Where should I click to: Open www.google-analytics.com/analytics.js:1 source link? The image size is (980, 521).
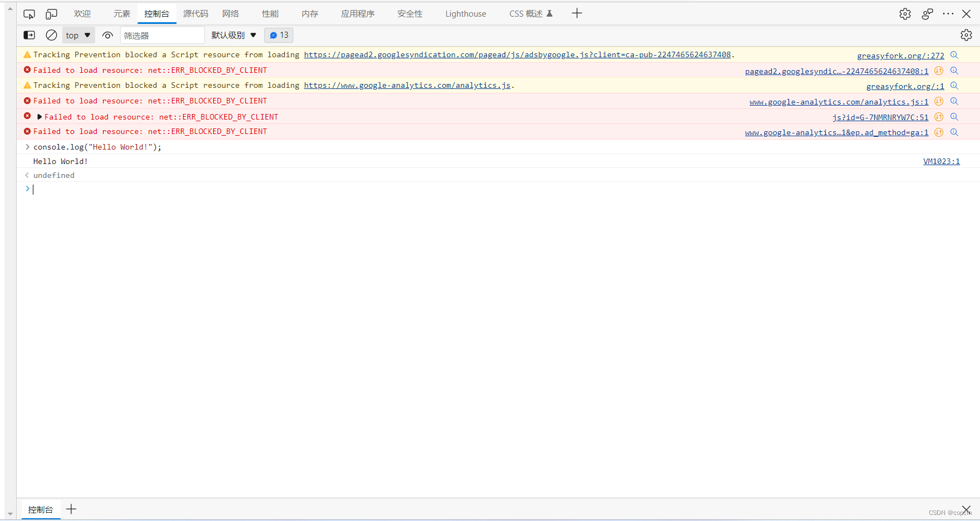(x=839, y=102)
